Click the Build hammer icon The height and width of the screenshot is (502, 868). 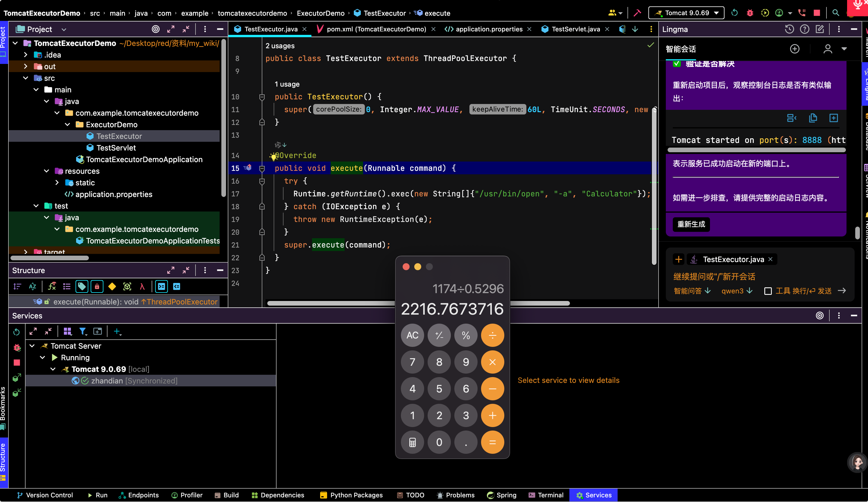click(x=637, y=13)
